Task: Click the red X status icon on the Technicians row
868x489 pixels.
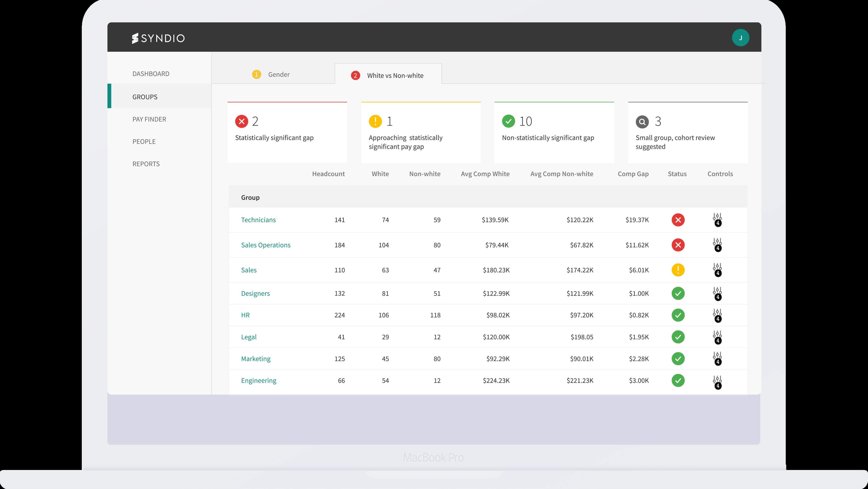Action: coord(678,219)
